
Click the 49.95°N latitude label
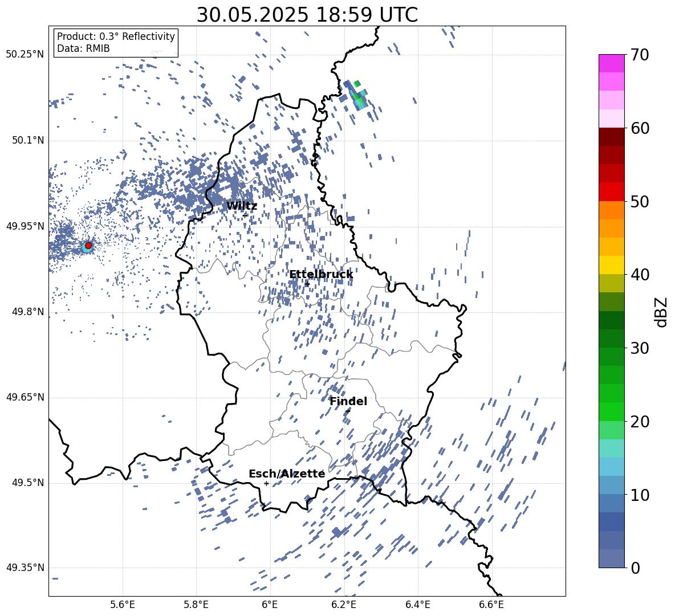(25, 226)
